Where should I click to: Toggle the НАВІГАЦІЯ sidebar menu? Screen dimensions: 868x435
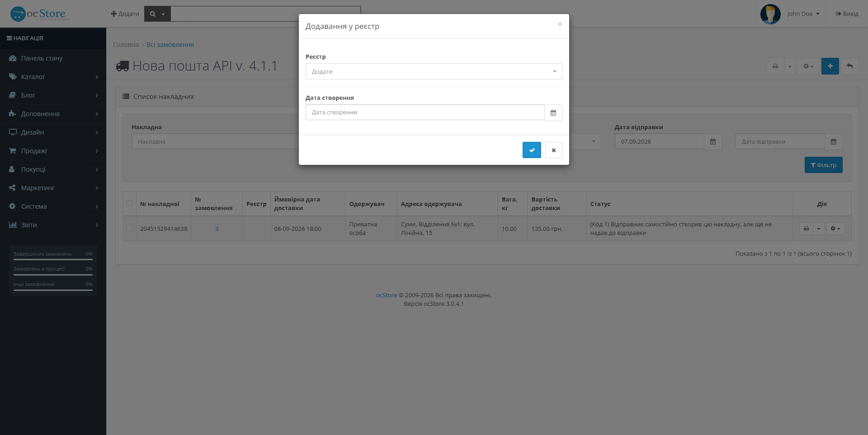[x=25, y=38]
